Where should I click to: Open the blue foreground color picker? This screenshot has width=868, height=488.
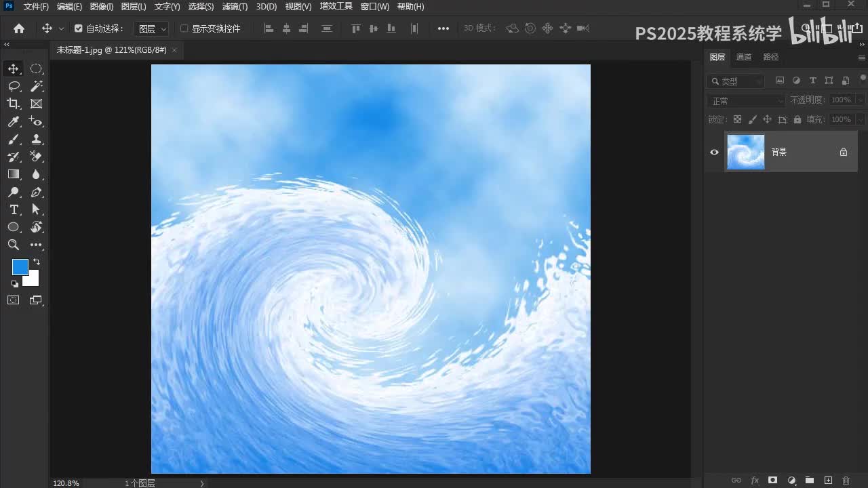click(20, 266)
